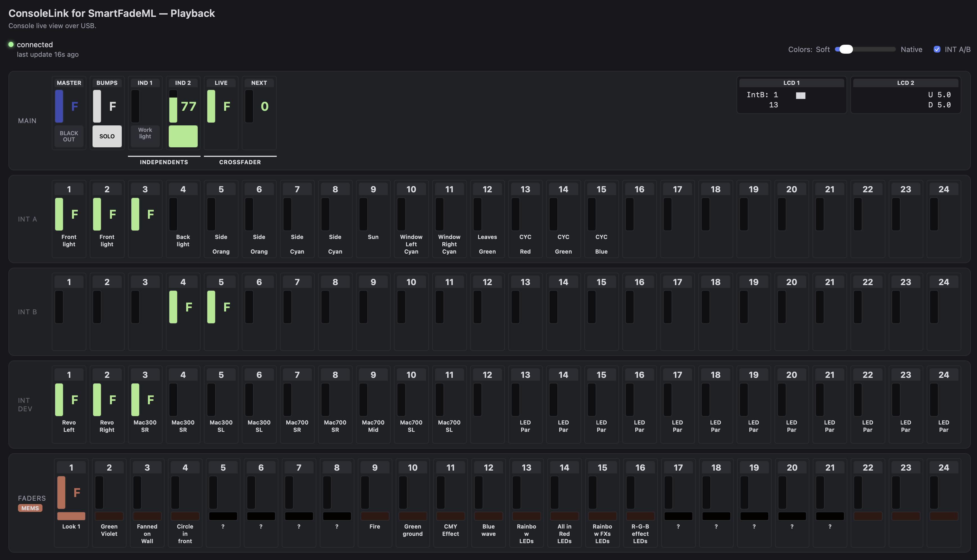Click the MASTER fader level bar
This screenshot has width=977, height=560.
pos(59,106)
